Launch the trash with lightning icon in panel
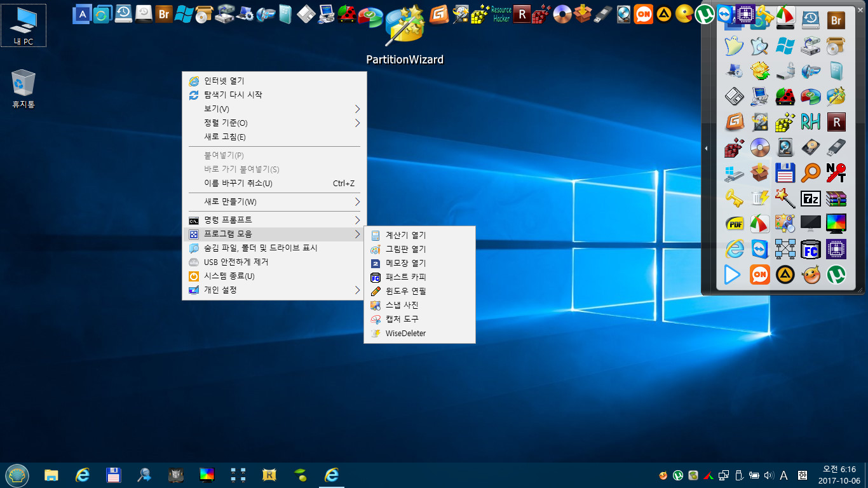Image resolution: width=868 pixels, height=488 pixels. coord(760,198)
